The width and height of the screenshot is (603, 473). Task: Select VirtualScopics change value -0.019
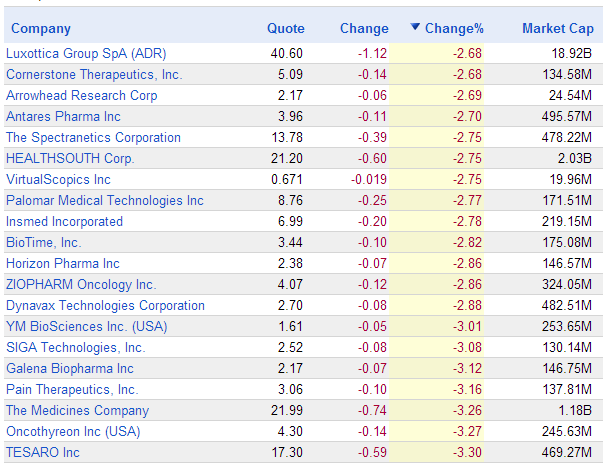pyautogui.click(x=369, y=180)
